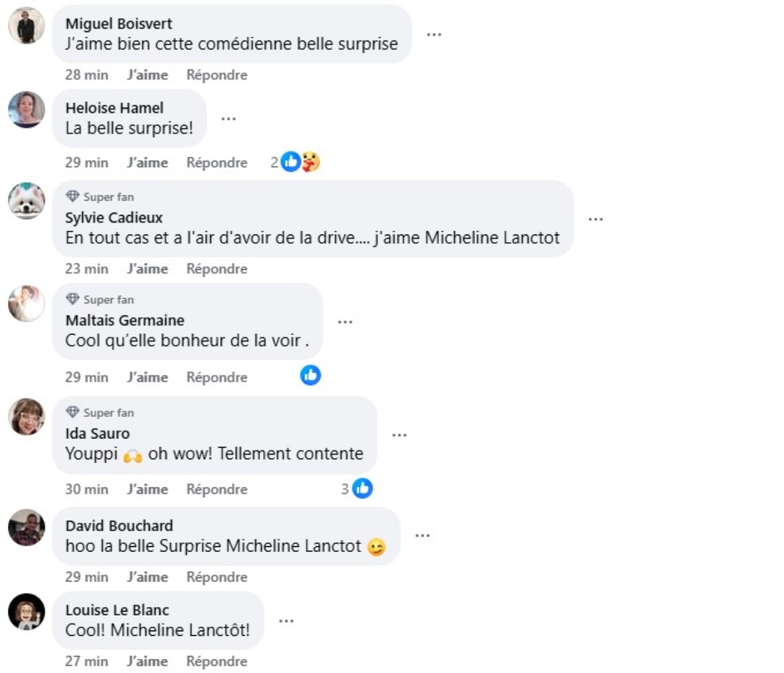The height and width of the screenshot is (673, 784).
Task: Click the 23 min timestamp on Sylvie's comment
Action: pyautogui.click(x=87, y=269)
